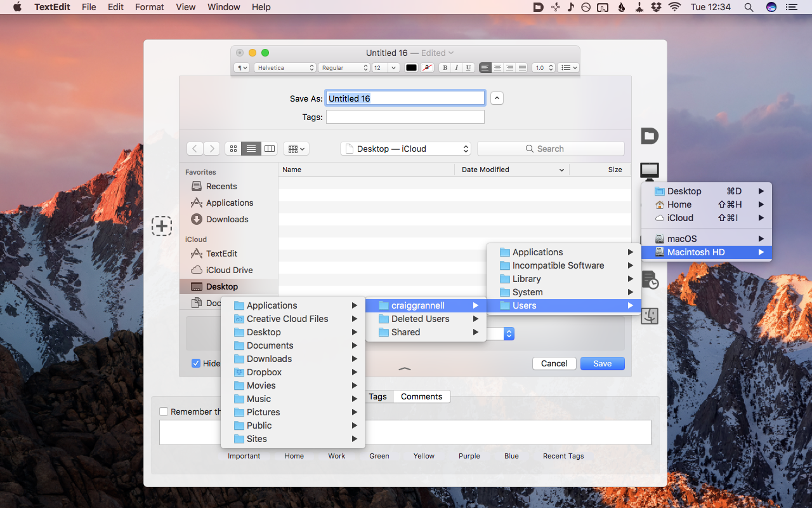812x508 pixels.
Task: Switch save dialog to icon view
Action: click(233, 149)
